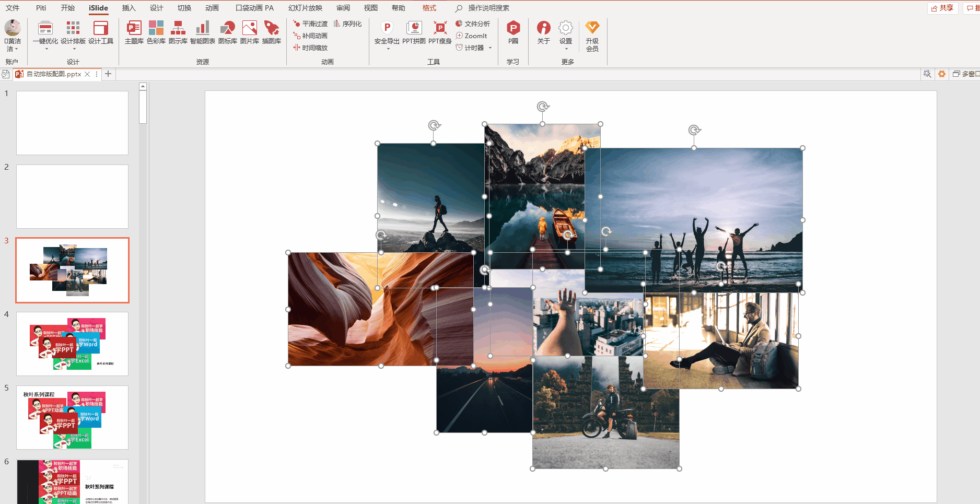Image resolution: width=980 pixels, height=504 pixels.
Task: Open the 图示库 diagram library
Action: point(178,32)
